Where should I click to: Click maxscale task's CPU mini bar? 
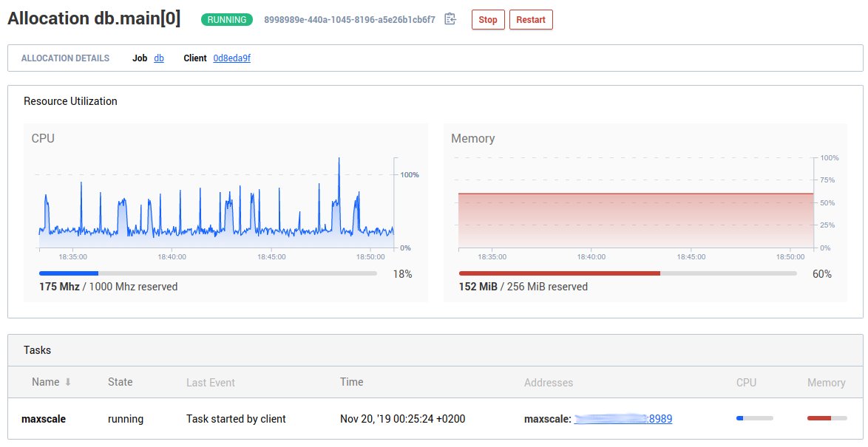[x=754, y=418]
